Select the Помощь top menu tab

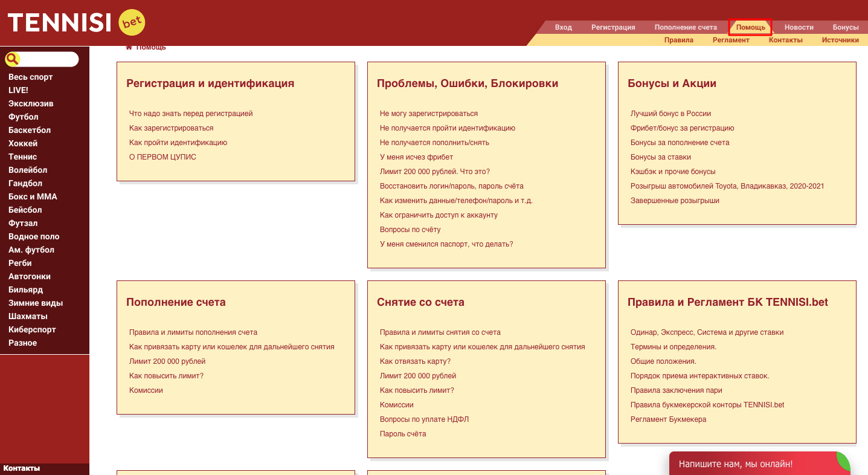point(750,27)
